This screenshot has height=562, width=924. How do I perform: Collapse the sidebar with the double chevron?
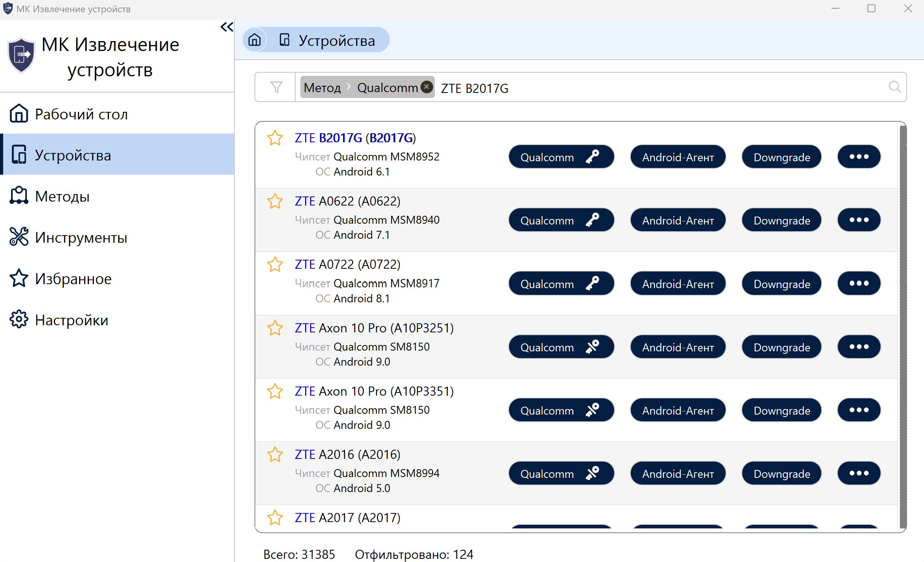coord(227,27)
